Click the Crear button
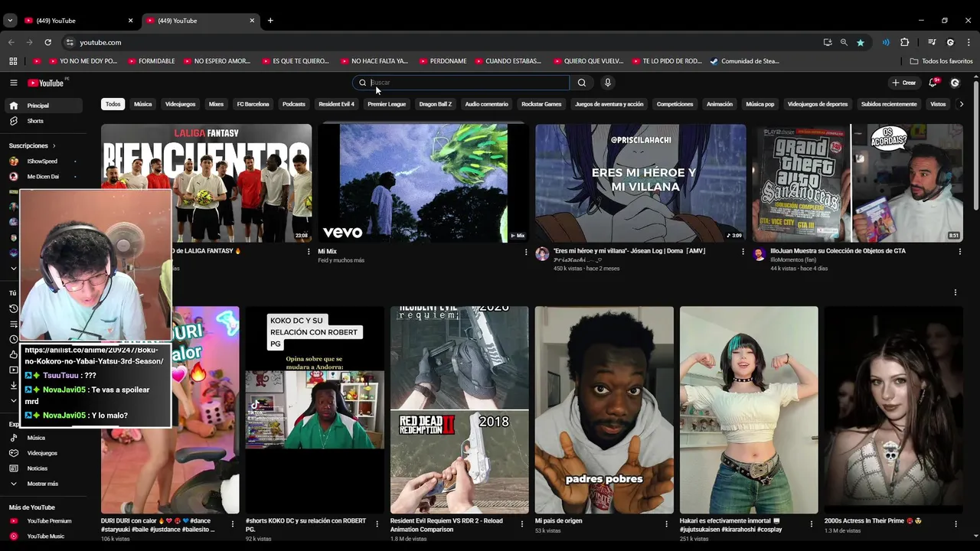This screenshot has width=980, height=551. (904, 83)
